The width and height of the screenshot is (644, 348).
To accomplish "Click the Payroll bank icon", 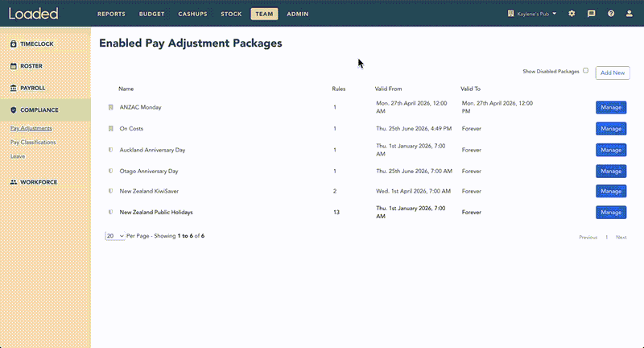I will point(14,88).
